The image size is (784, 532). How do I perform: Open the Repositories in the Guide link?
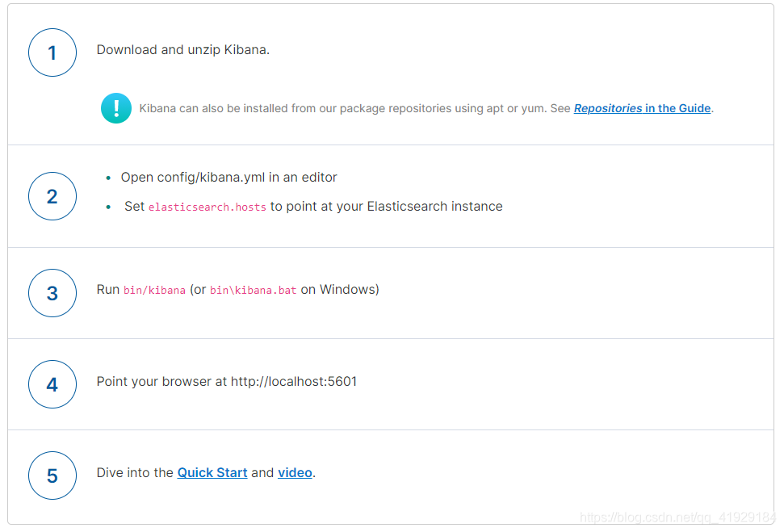pos(642,108)
